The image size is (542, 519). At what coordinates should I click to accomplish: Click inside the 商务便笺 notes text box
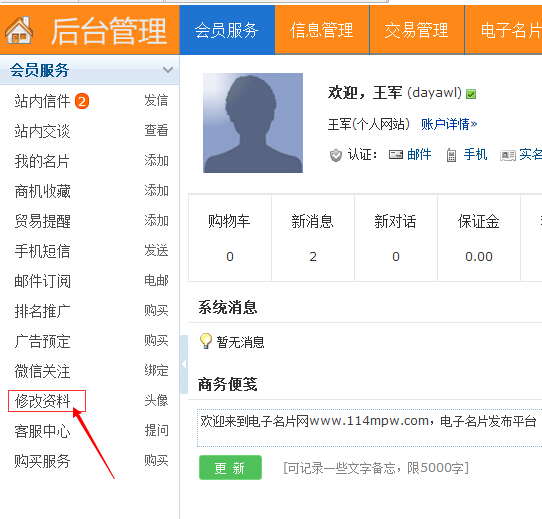tap(370, 428)
